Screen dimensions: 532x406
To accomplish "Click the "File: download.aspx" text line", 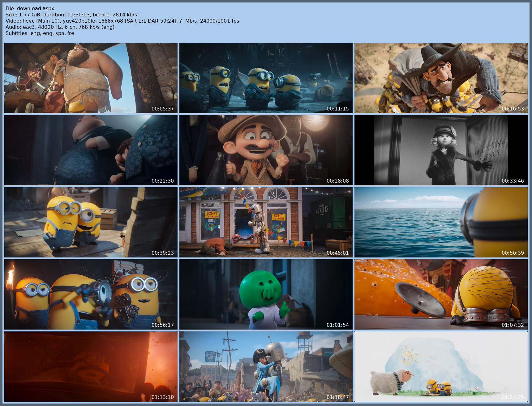I will tap(30, 8).
